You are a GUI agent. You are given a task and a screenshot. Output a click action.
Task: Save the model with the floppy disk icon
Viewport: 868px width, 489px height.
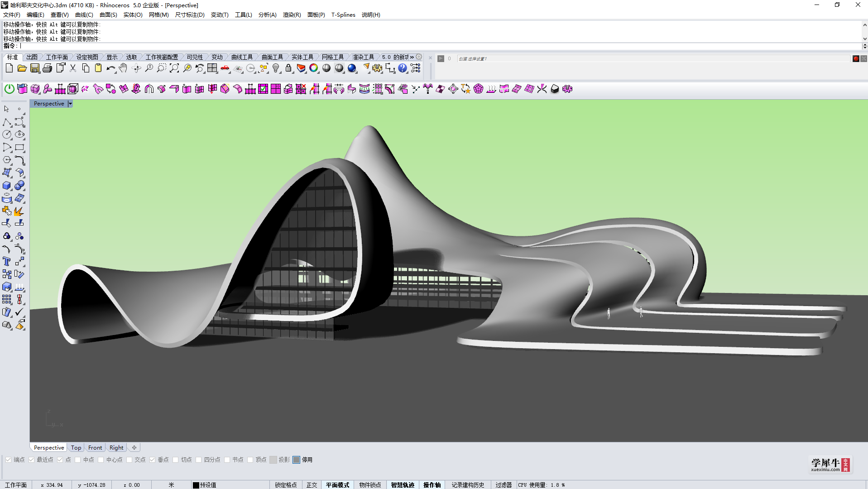pos(34,68)
